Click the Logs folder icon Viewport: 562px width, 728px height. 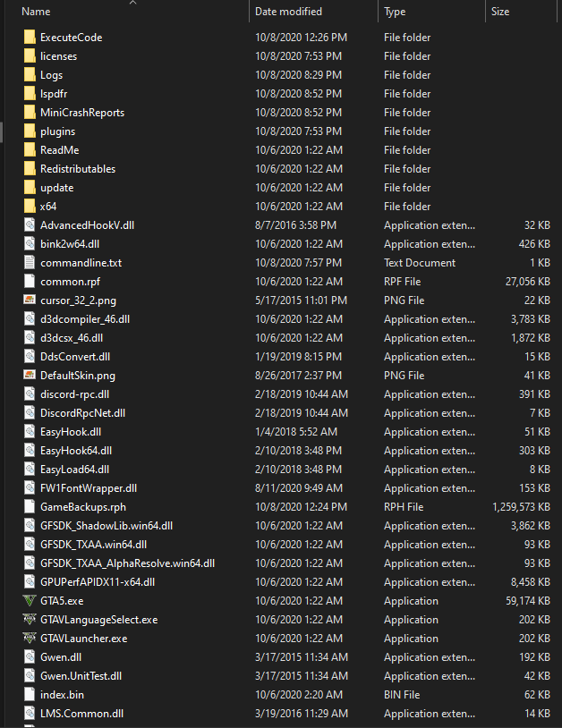point(30,75)
